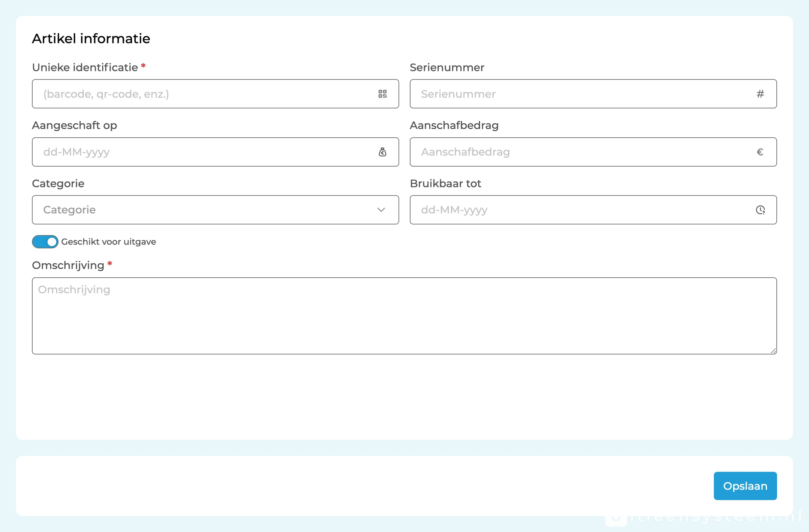809x532 pixels.
Task: Expand the Categorie chevron arrow
Action: point(381,210)
